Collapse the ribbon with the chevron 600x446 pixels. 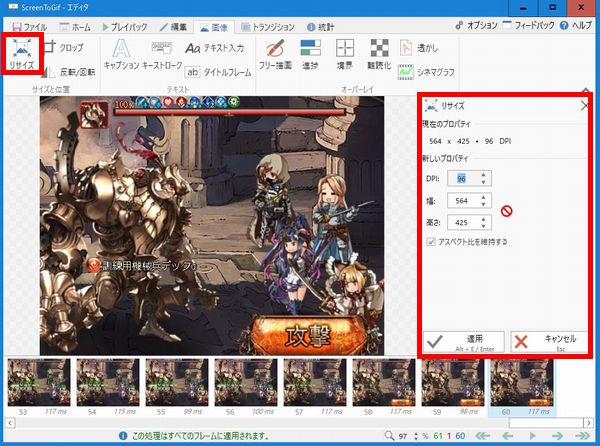(x=586, y=90)
